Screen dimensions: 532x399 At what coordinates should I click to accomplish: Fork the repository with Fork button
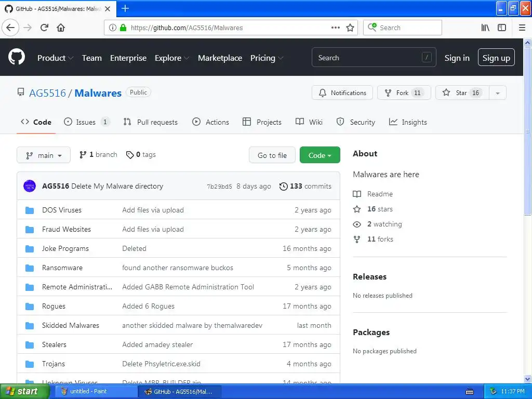[404, 93]
